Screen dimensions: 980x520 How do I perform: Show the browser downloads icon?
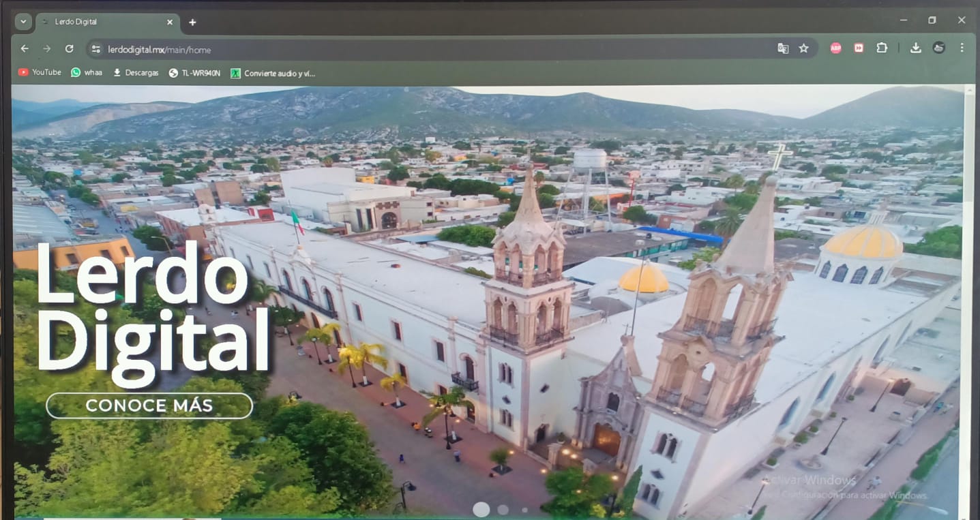(x=916, y=48)
